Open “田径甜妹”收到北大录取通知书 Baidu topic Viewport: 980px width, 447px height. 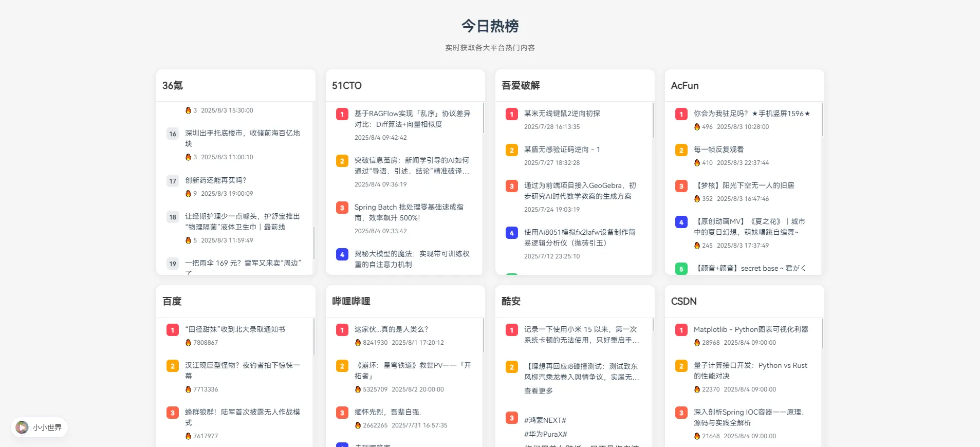pyautogui.click(x=235, y=329)
